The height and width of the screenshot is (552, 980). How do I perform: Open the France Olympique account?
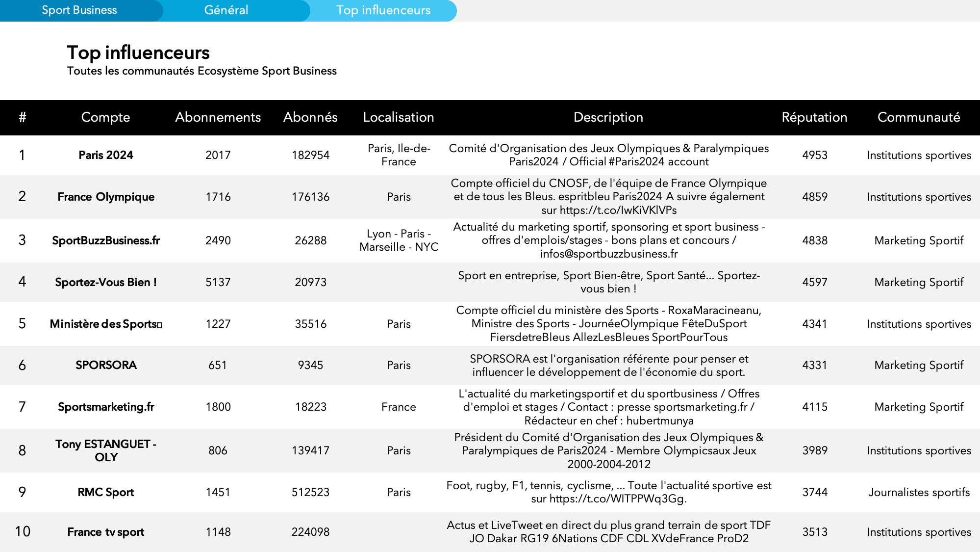(106, 197)
